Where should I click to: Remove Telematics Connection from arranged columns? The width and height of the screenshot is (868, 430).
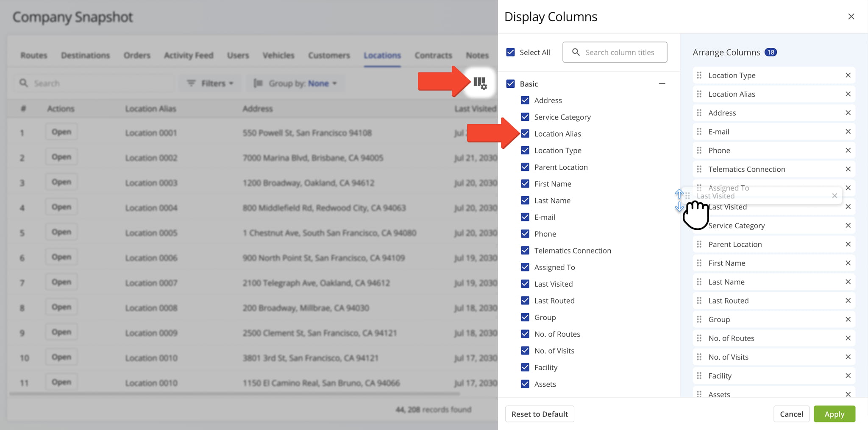(x=848, y=169)
